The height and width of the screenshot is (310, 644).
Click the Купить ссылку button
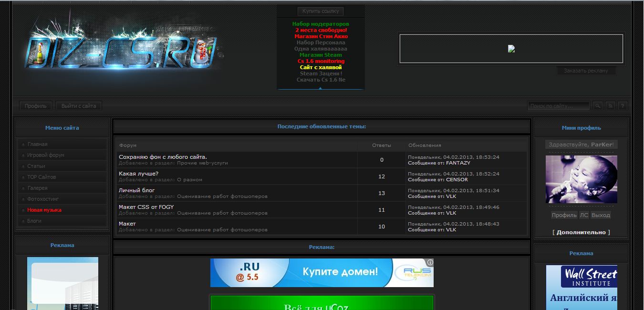(320, 11)
